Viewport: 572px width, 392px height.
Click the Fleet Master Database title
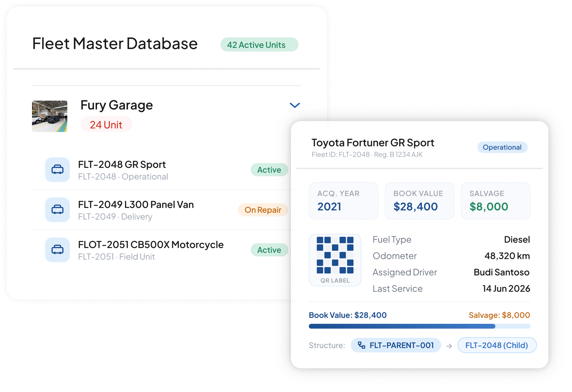tap(115, 43)
